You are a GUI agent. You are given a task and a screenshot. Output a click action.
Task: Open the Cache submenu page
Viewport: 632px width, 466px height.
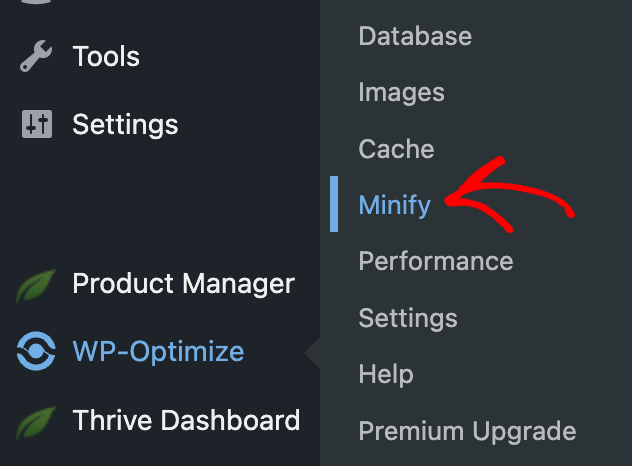396,149
